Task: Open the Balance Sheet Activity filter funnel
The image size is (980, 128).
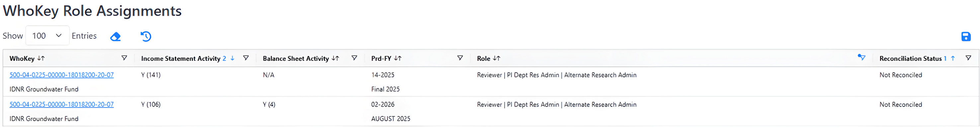Action: 354,58
